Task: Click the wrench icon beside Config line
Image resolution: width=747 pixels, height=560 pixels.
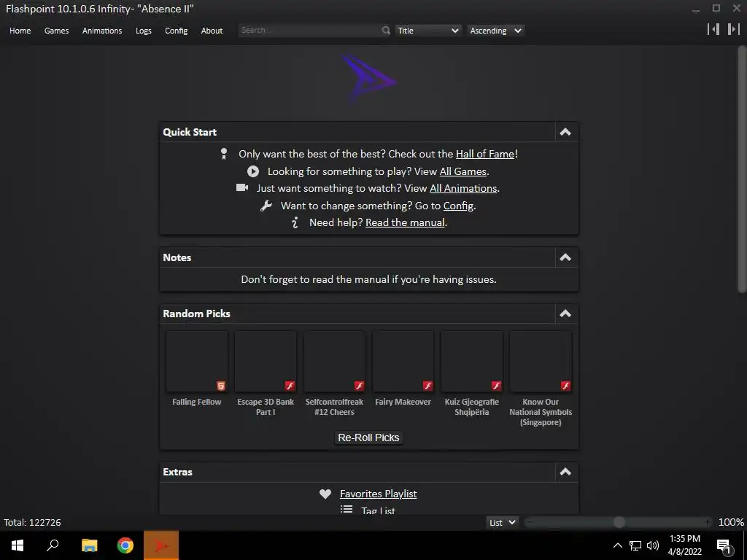Action: [x=266, y=205]
